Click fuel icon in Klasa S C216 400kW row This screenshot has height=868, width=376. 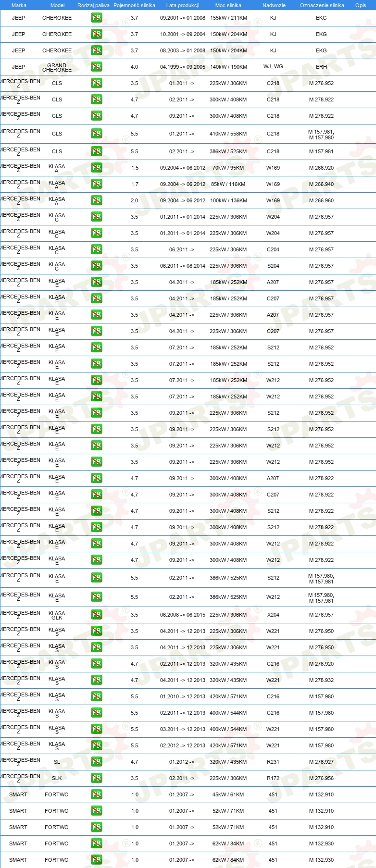[96, 713]
